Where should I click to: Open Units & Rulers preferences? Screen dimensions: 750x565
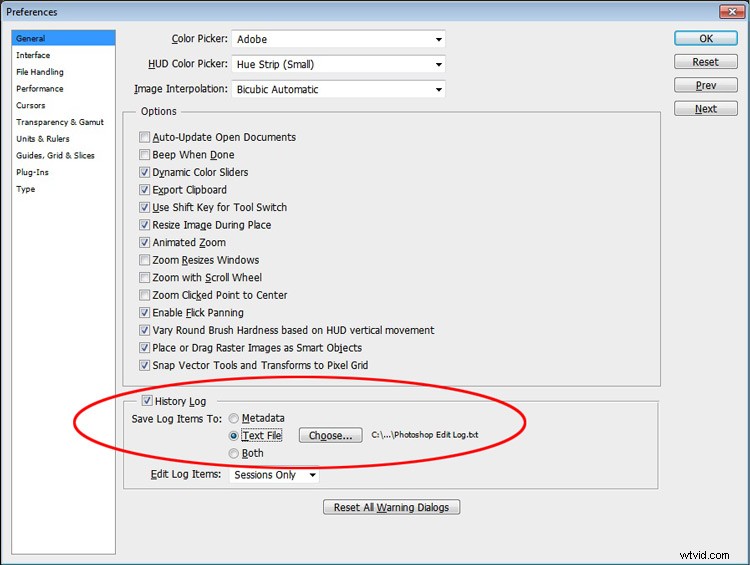click(x=43, y=139)
